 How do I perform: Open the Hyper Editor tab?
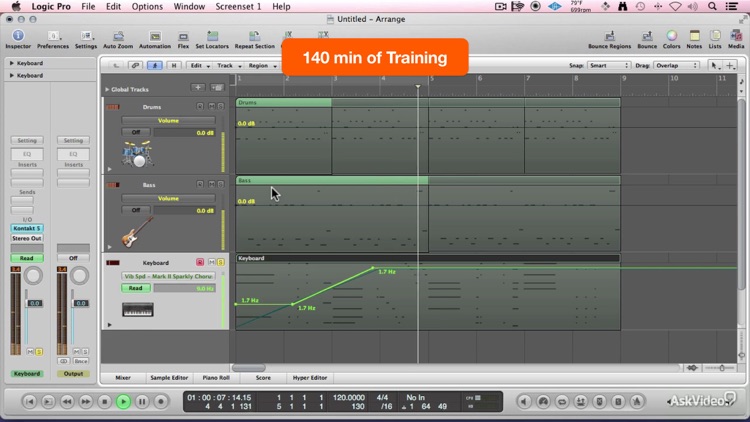coord(309,378)
